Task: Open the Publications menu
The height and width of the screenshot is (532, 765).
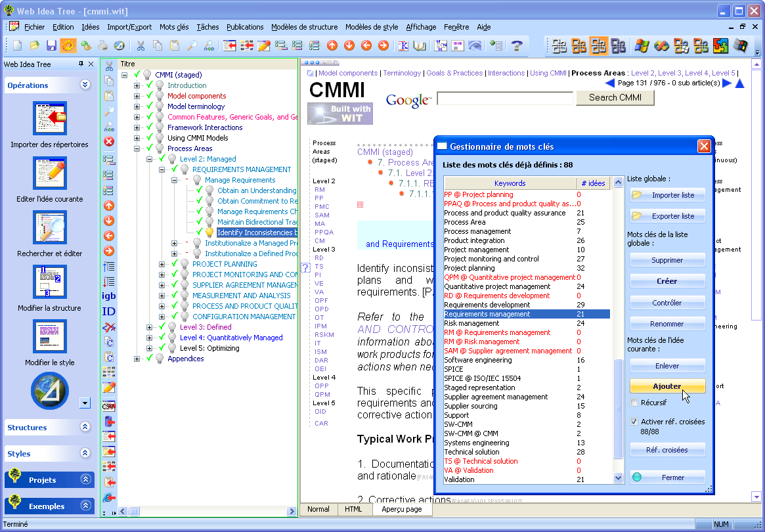Action: tap(245, 27)
